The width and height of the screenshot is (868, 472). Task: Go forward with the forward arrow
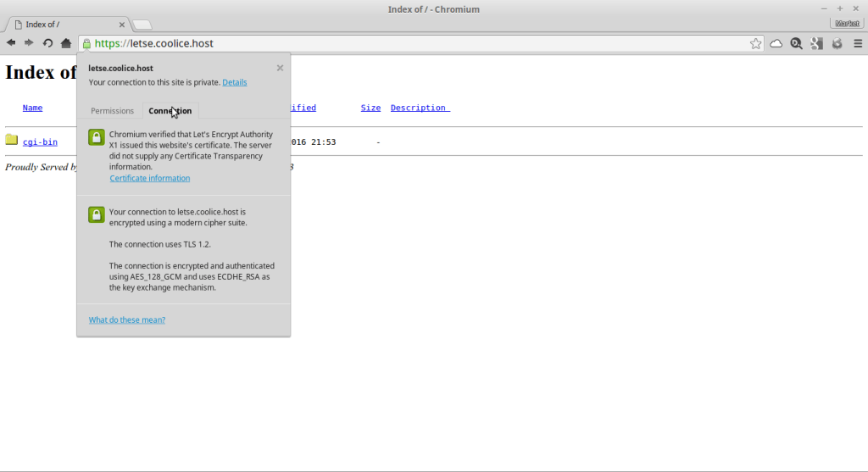point(29,43)
